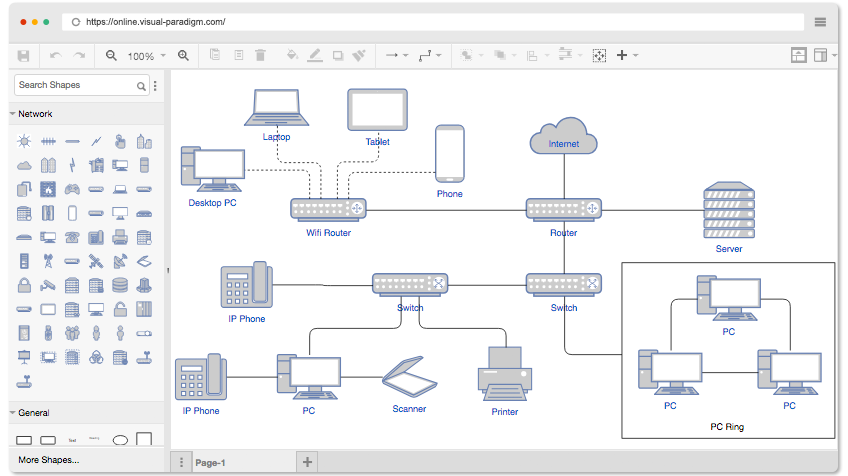The width and height of the screenshot is (848, 476).
Task: Toggle the outline panel icon at top right
Action: coord(799,55)
